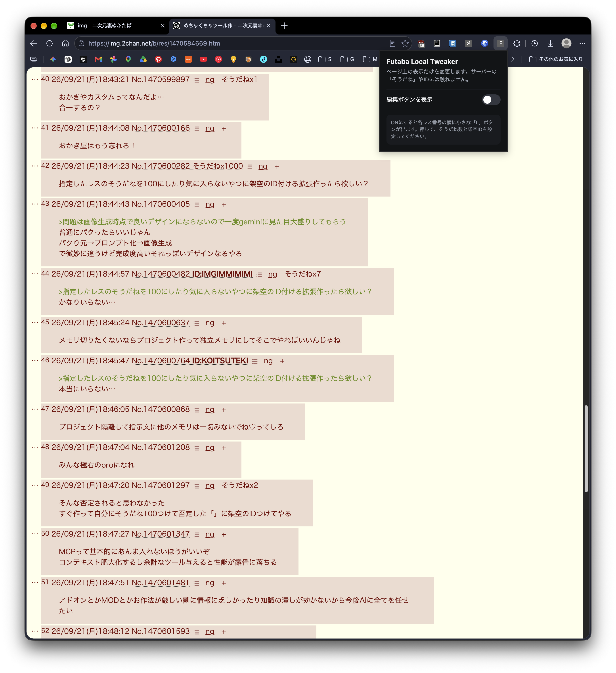Open the downloads icon in the toolbar
The width and height of the screenshot is (616, 673).
tap(550, 43)
